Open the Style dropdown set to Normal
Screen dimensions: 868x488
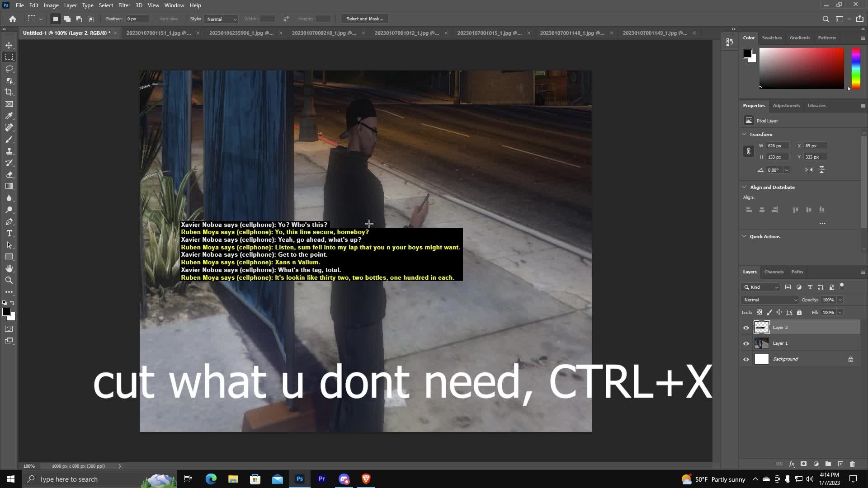click(221, 19)
